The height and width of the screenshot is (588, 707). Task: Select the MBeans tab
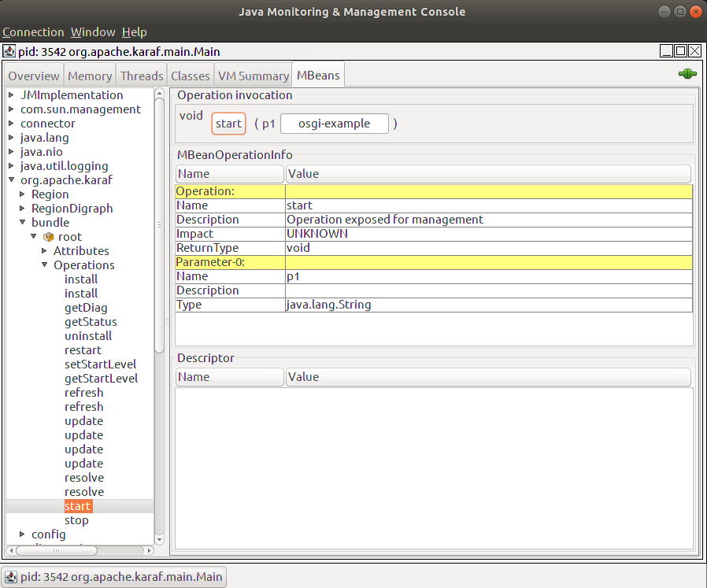tap(318, 75)
